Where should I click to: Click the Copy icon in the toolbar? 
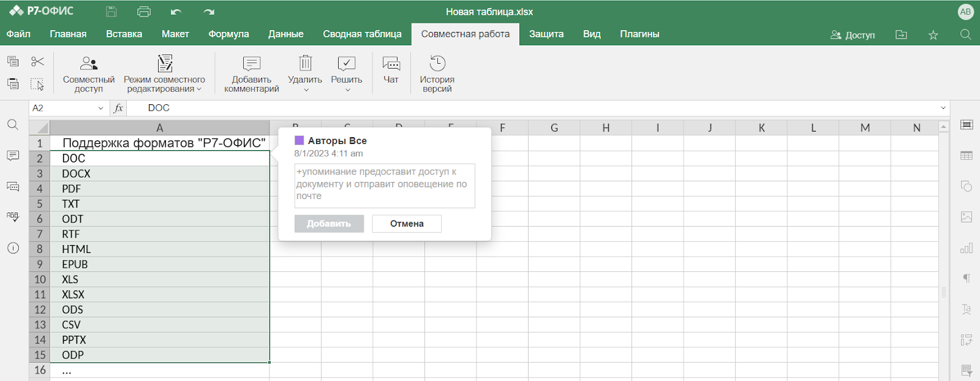[x=13, y=61]
